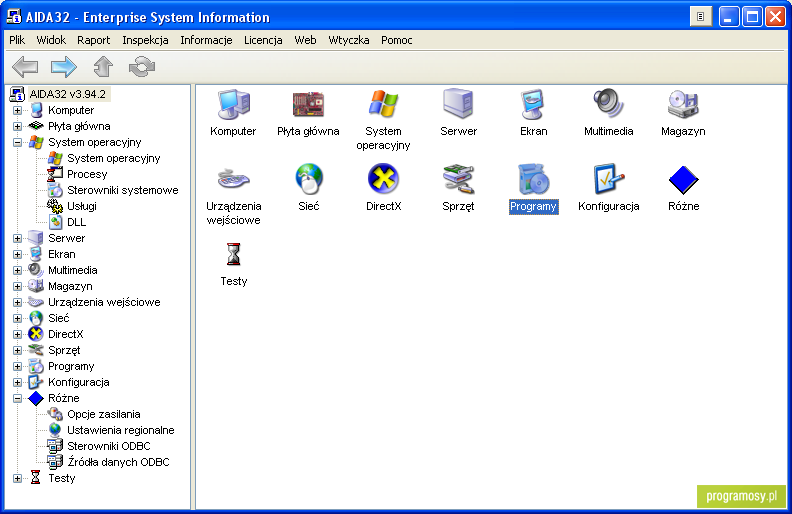Expand the Serwer tree node
792x514 pixels.
pyautogui.click(x=17, y=238)
